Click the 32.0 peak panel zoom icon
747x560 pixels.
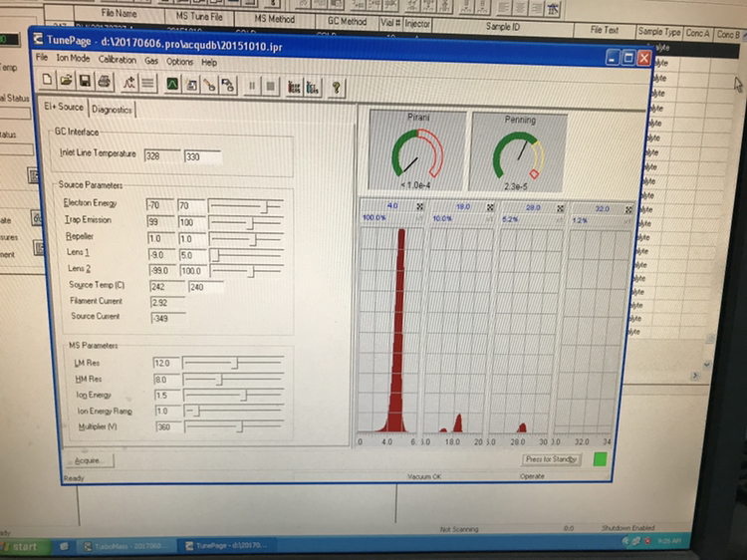point(628,209)
